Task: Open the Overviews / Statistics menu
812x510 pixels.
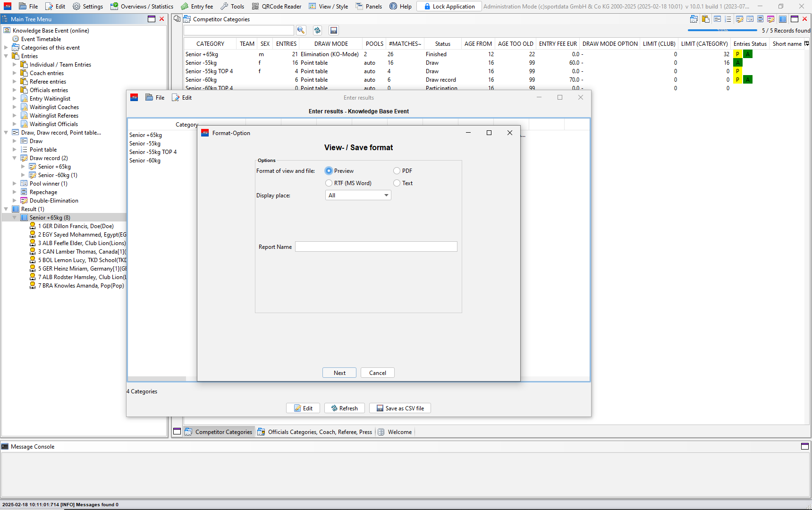Action: point(142,6)
